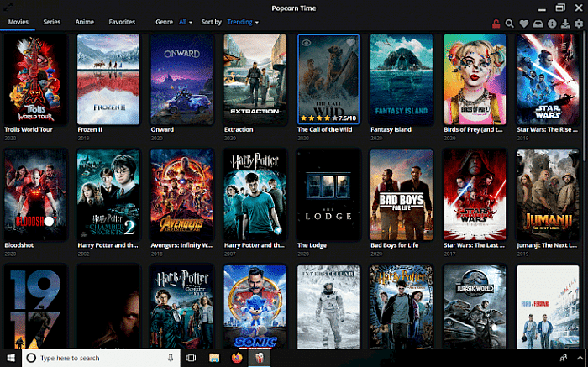This screenshot has width=588, height=367.
Task: Open the People icon in system tray
Action: tap(564, 358)
